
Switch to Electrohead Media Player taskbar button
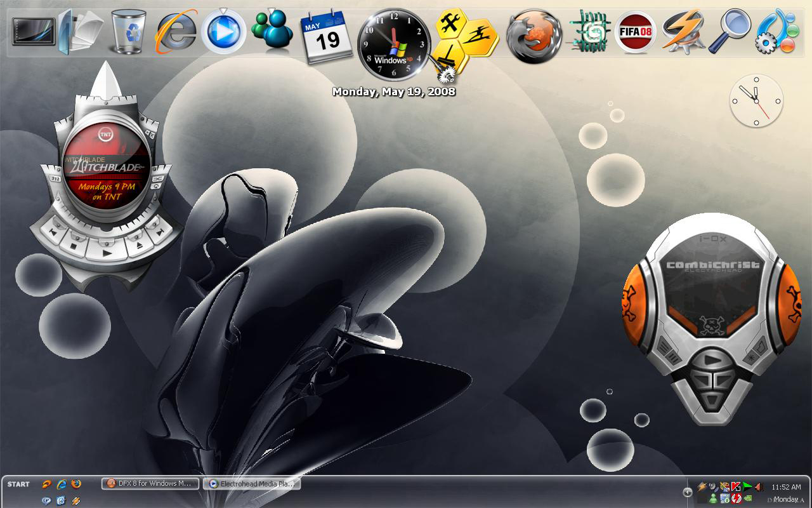(x=252, y=483)
